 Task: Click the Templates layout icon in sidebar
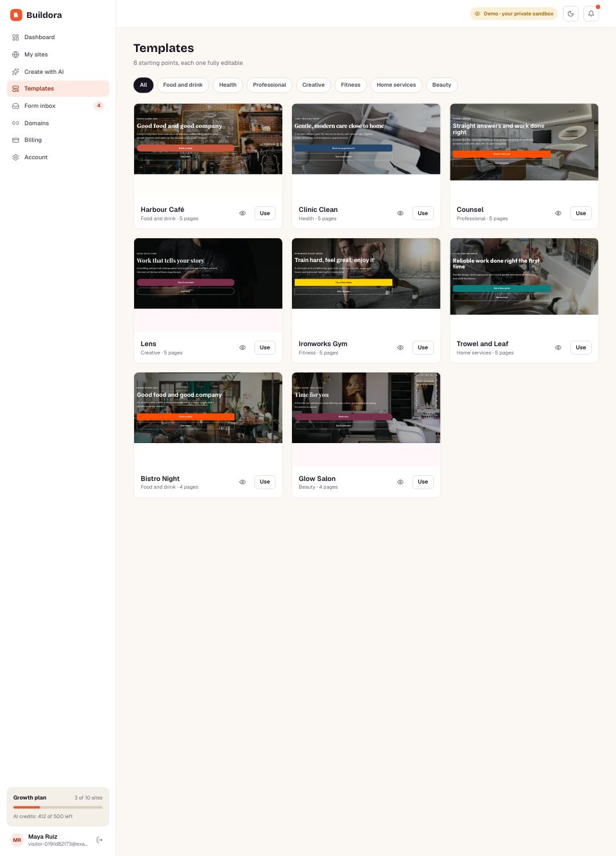pyautogui.click(x=15, y=89)
